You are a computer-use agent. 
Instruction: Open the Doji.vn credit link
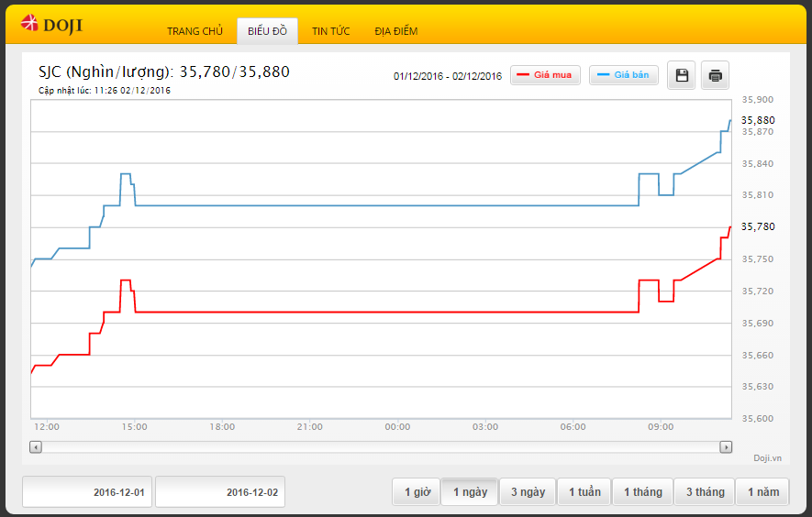point(767,458)
